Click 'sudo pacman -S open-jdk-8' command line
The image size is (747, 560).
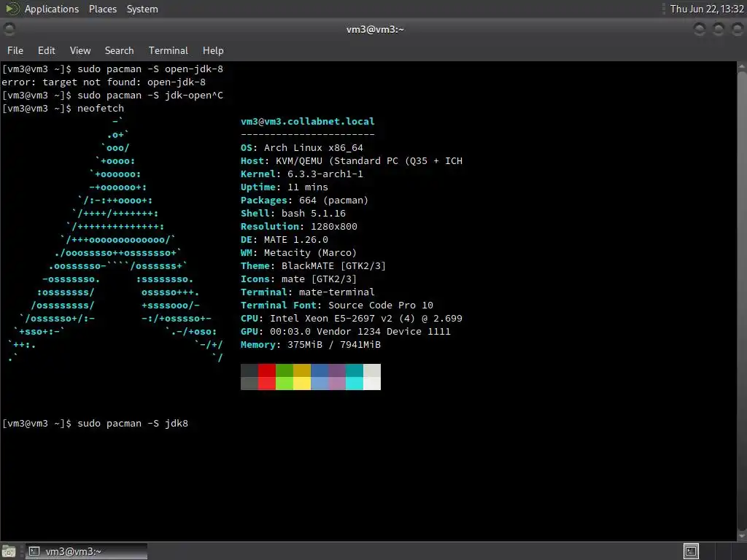point(112,69)
